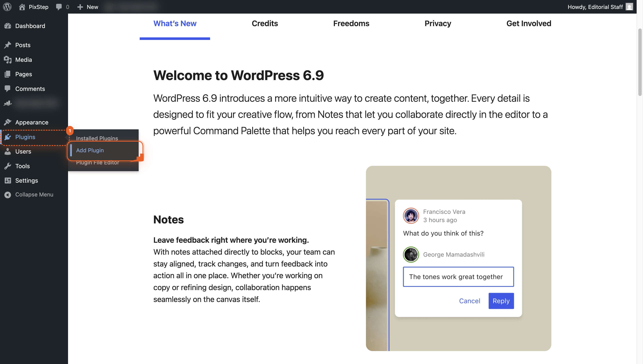Open the Plugin File Editor link
The image size is (643, 364).
pyautogui.click(x=98, y=162)
